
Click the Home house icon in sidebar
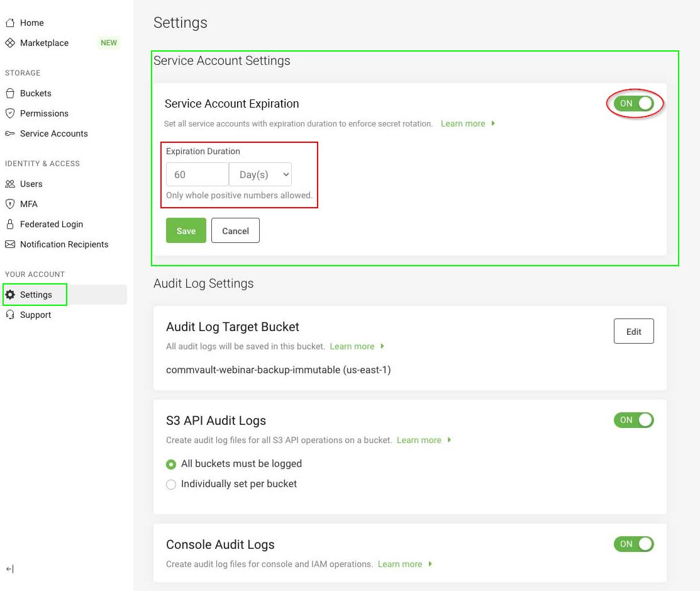10,23
